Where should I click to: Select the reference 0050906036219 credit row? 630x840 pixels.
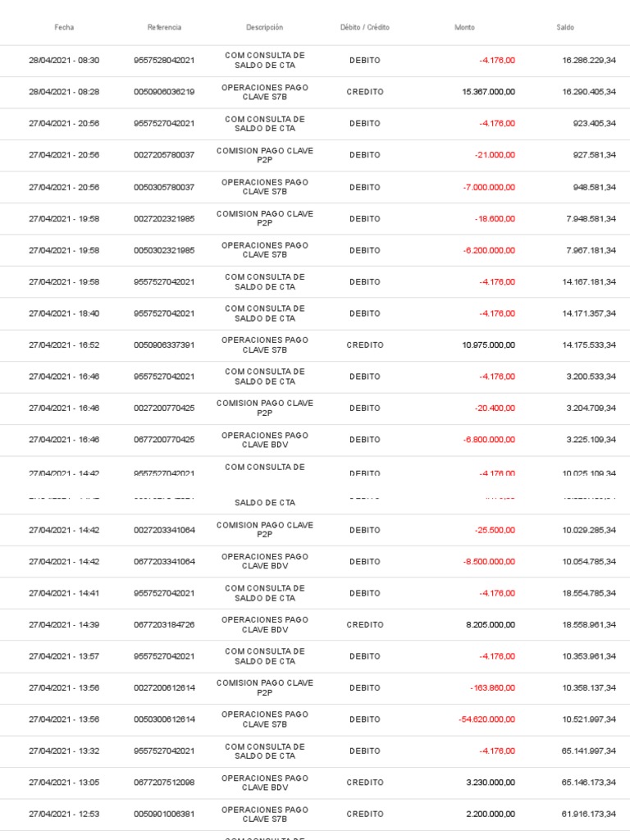(315, 92)
